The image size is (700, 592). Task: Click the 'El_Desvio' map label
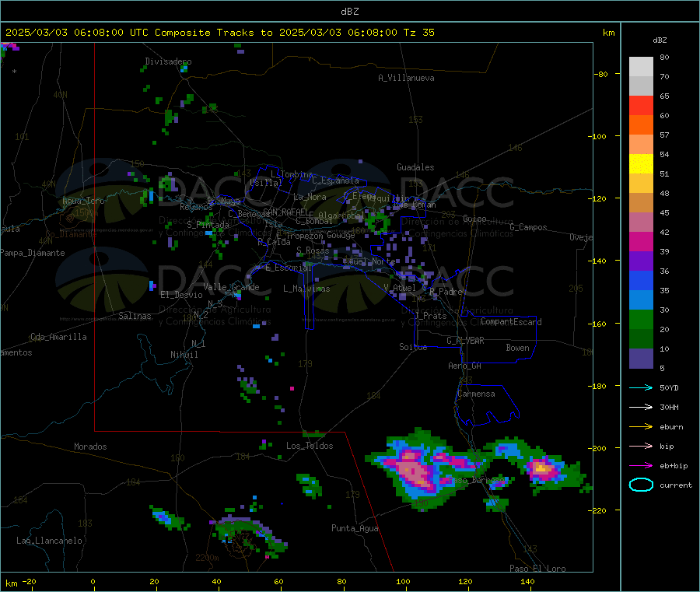click(181, 295)
